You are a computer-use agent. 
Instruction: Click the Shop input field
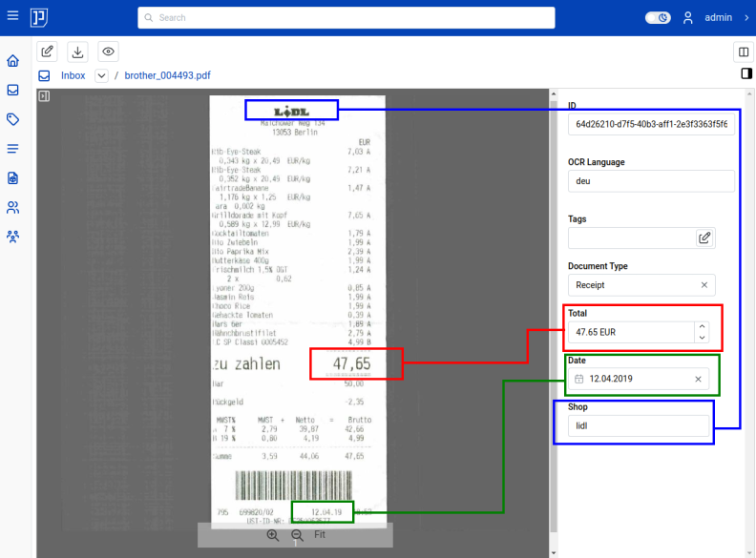coord(640,426)
